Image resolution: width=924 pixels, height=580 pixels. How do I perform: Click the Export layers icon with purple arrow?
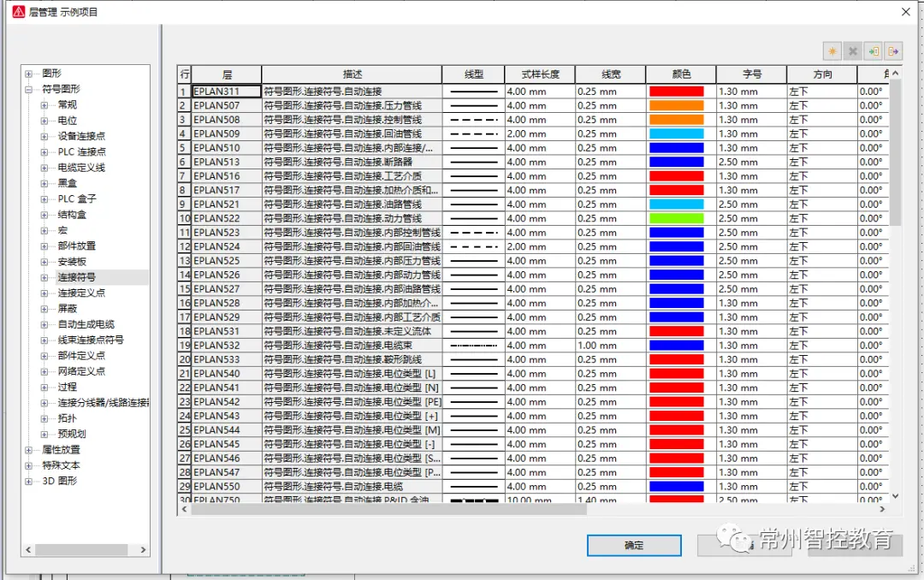[893, 51]
